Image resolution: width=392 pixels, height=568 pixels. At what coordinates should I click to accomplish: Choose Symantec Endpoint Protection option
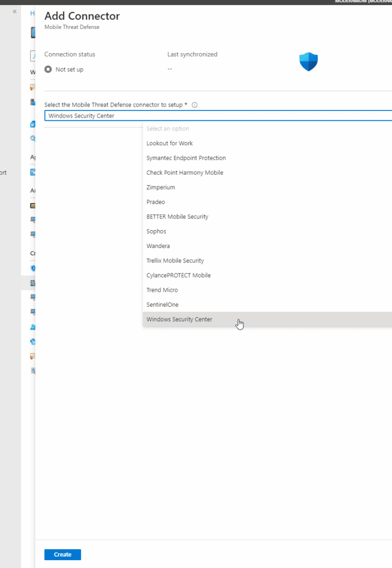tap(186, 158)
